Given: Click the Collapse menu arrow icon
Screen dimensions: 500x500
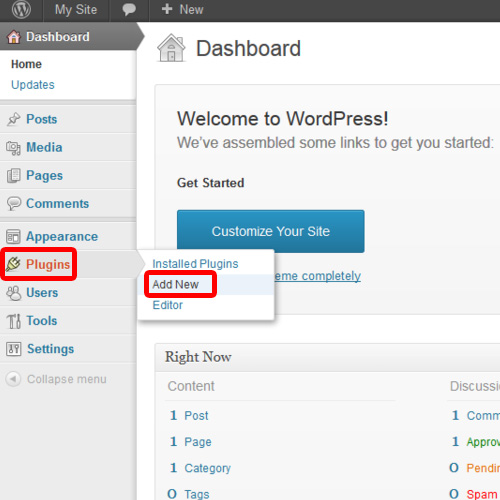Looking at the screenshot, I should 13,379.
